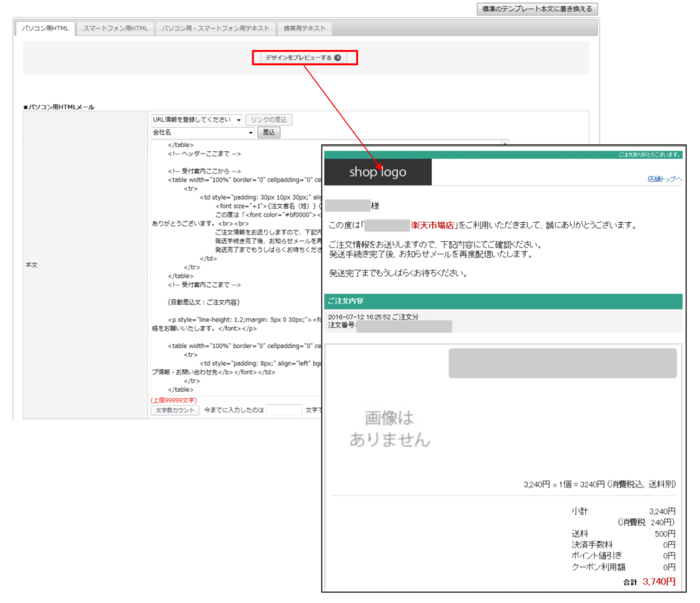Viewport: 700px width, 603px height.
Task: Go to the 携帯用テキスト tab
Action: (304, 29)
